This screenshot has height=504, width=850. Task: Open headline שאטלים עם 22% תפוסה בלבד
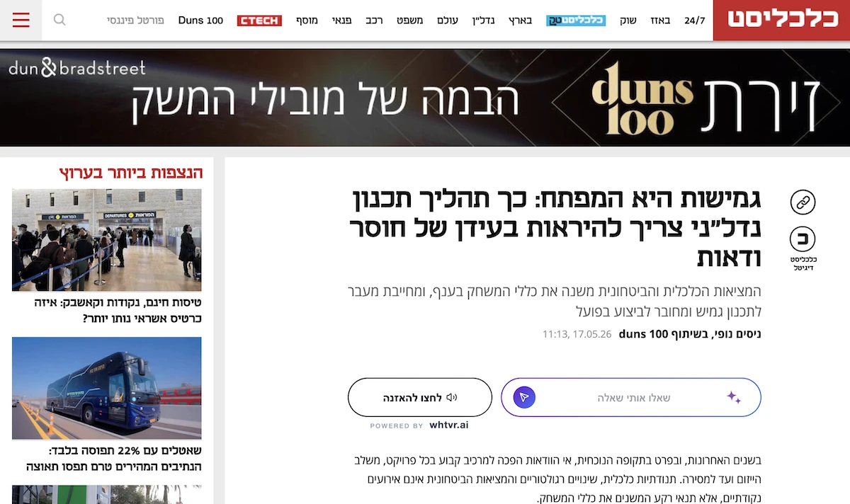(114, 459)
